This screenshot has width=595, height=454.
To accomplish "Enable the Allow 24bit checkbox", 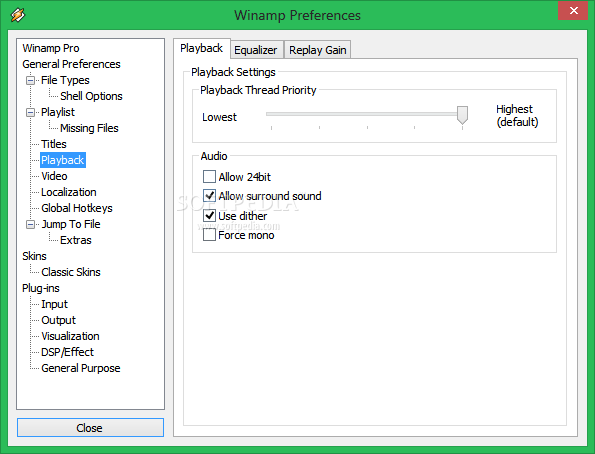I will click(x=209, y=177).
